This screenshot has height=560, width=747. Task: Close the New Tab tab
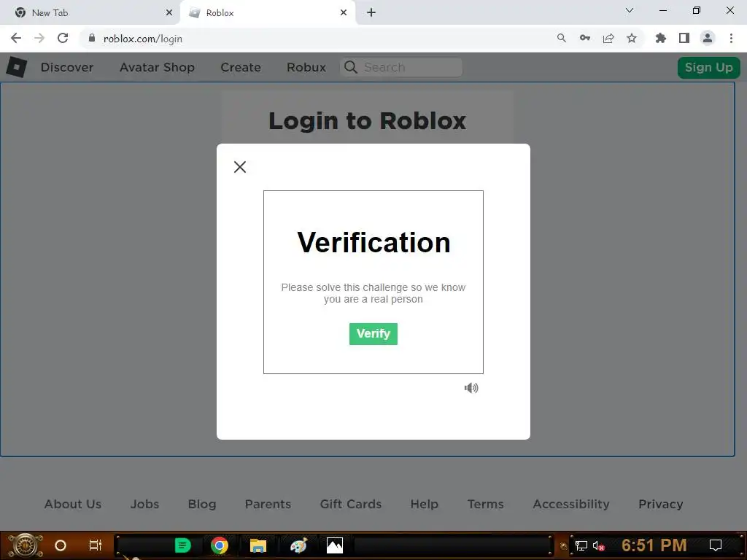[169, 13]
